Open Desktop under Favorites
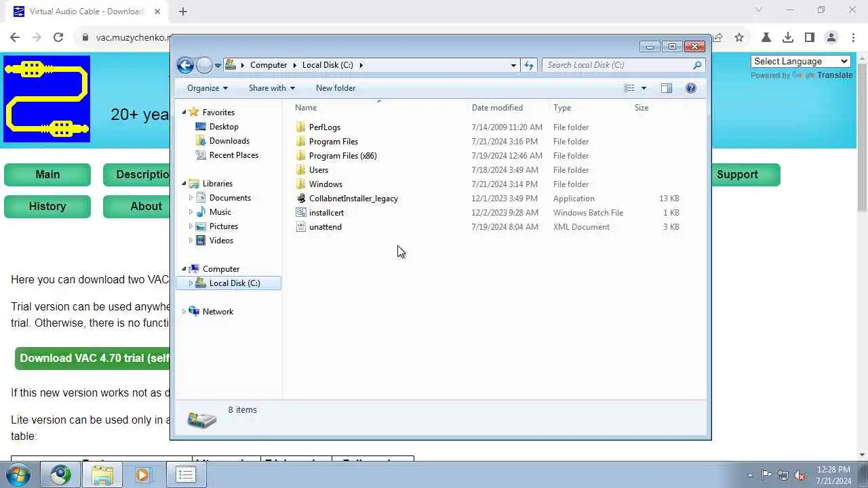 coord(224,127)
